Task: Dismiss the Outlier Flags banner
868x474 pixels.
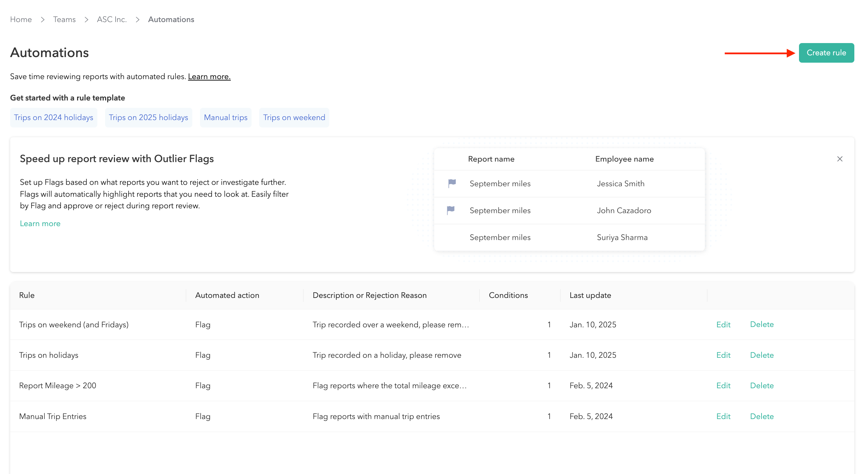Action: coord(840,159)
